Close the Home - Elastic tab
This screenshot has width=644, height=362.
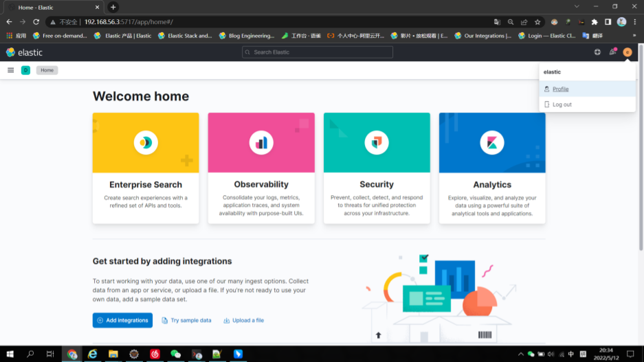[x=97, y=8]
